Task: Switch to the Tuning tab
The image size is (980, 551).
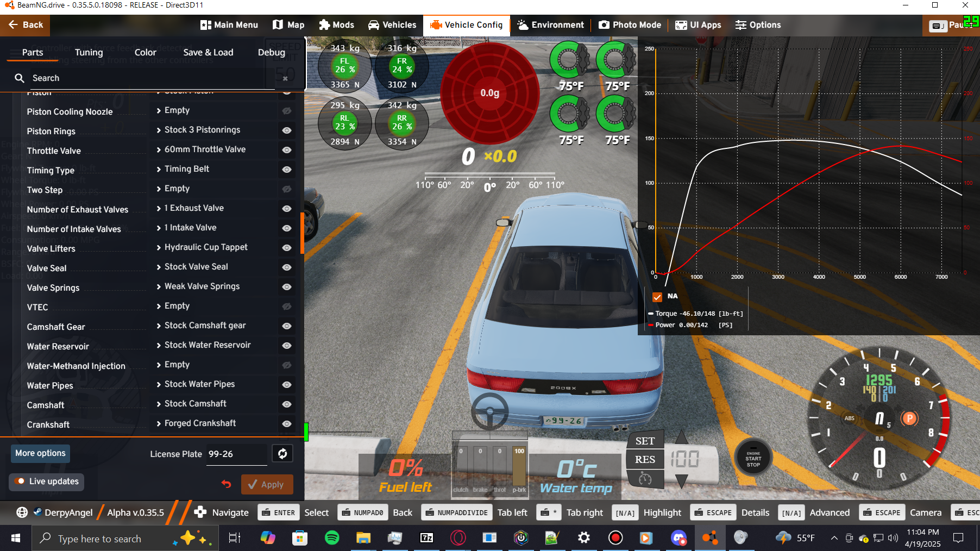Action: pyautogui.click(x=89, y=53)
